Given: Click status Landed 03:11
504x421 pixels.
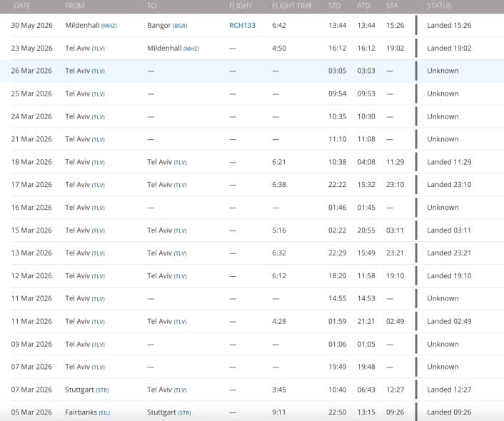Looking at the screenshot, I should 449,230.
